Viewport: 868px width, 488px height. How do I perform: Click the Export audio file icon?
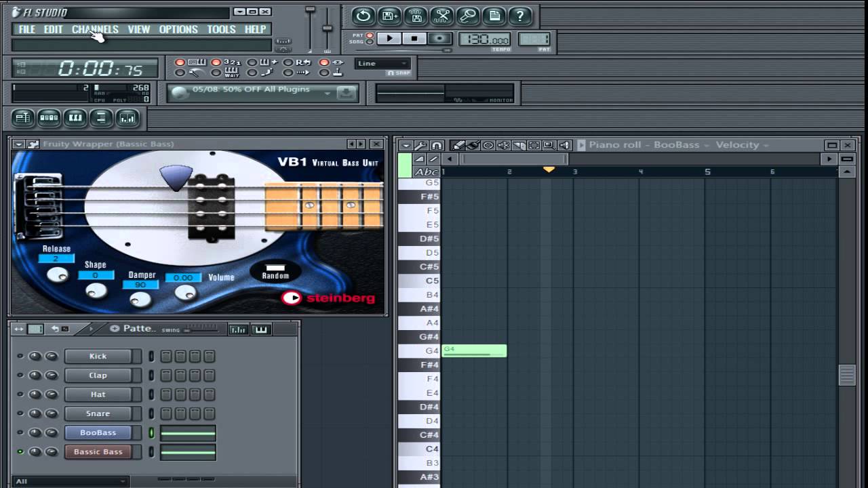pyautogui.click(x=416, y=16)
